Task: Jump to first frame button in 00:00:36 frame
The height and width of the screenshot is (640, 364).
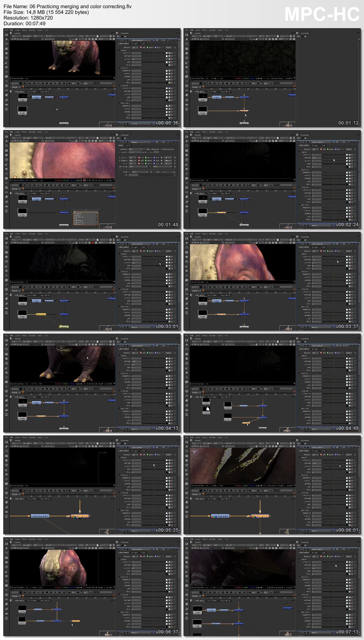Action: 30,83
